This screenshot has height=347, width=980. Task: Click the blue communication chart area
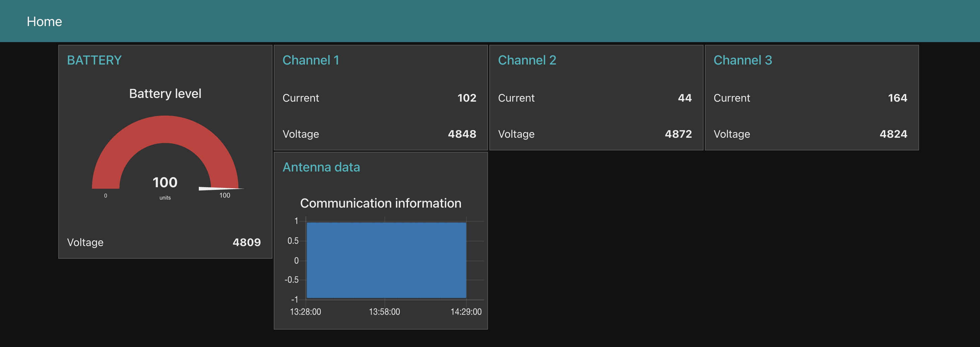click(x=386, y=260)
